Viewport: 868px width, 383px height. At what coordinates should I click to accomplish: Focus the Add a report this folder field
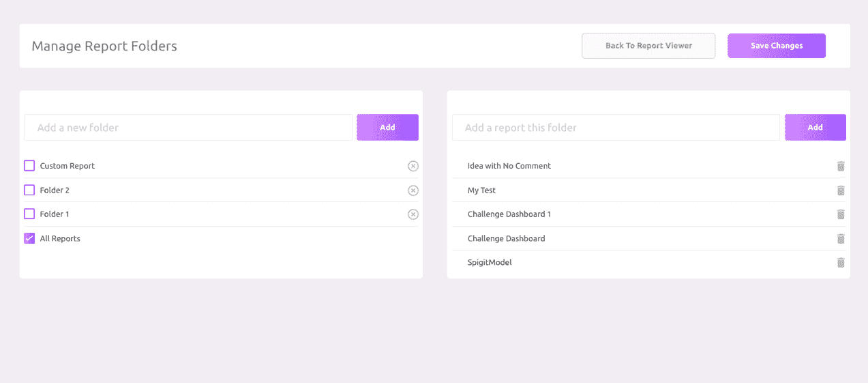(x=616, y=128)
